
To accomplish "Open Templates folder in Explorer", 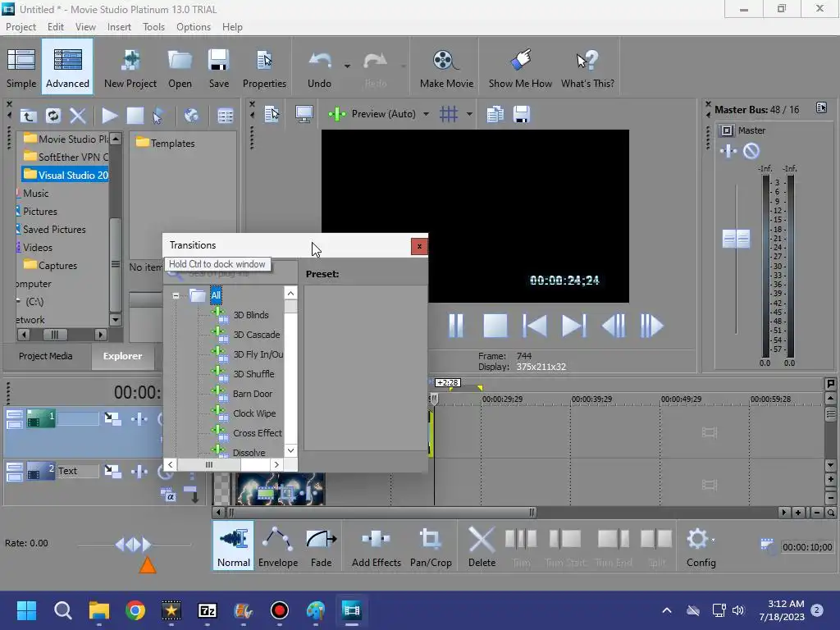I will [166, 143].
